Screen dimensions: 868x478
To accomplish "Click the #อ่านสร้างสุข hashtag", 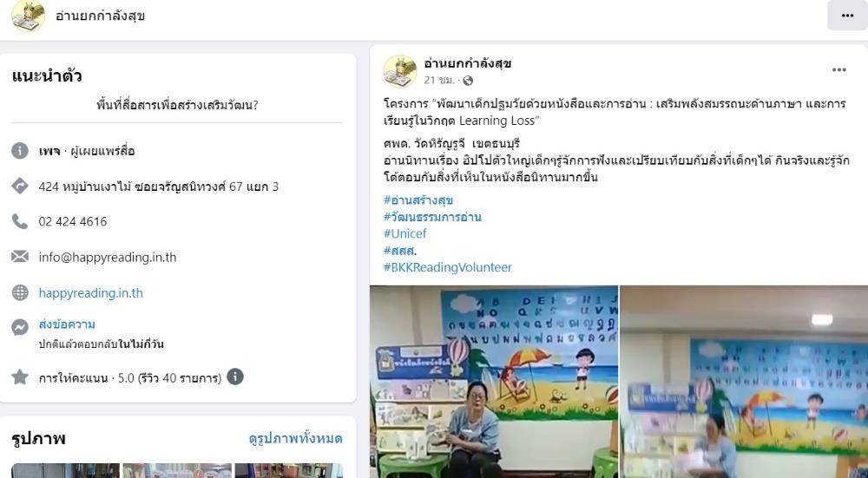I will [x=418, y=200].
